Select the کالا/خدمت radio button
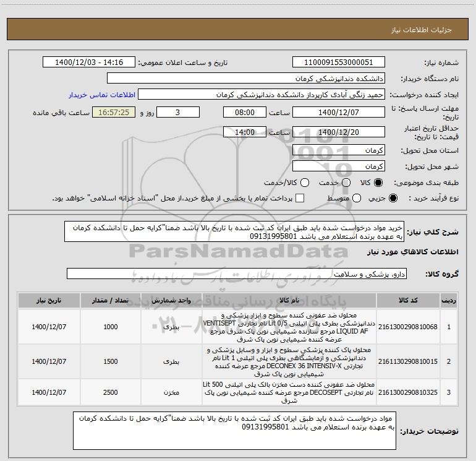Viewport: 476px width, 461px height. 305,183
